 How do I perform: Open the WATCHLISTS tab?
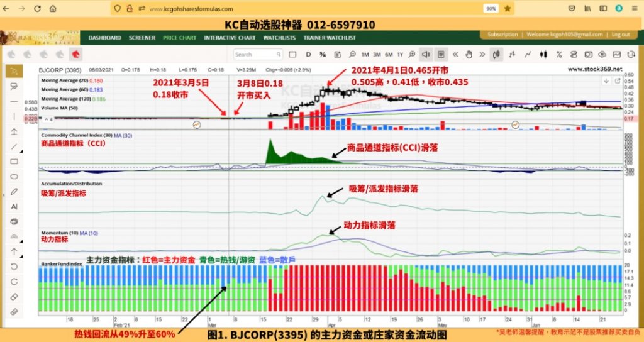click(x=279, y=38)
